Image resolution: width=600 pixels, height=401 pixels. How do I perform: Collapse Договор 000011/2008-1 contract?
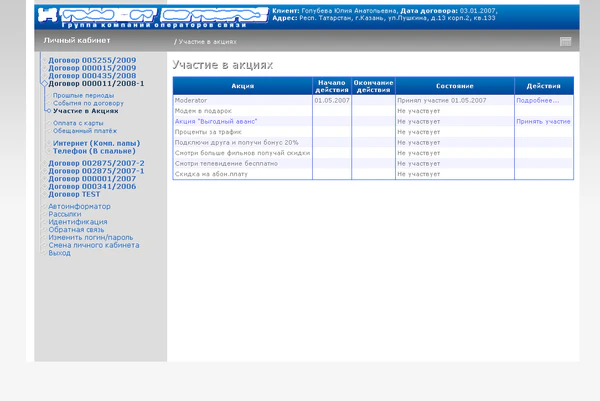(43, 84)
